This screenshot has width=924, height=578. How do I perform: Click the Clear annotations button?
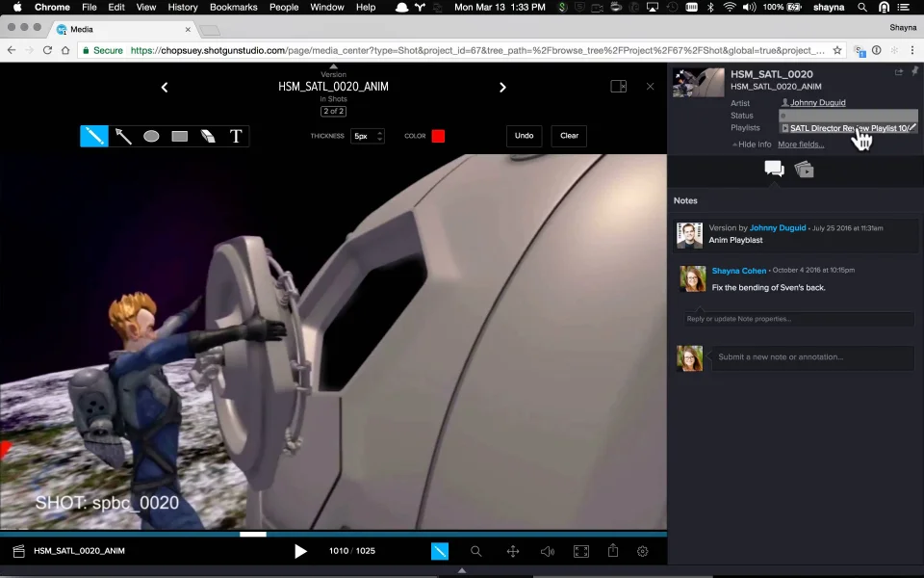point(569,136)
